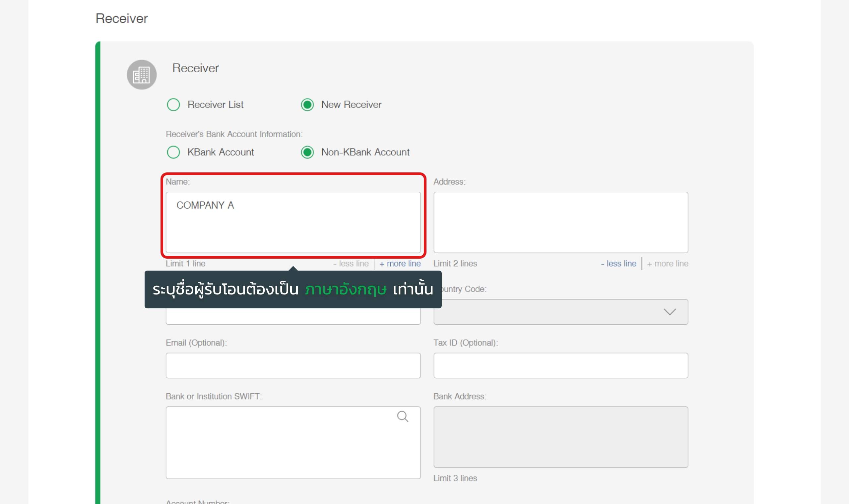
Task: Click the input field below the tooltip
Action: [293, 317]
